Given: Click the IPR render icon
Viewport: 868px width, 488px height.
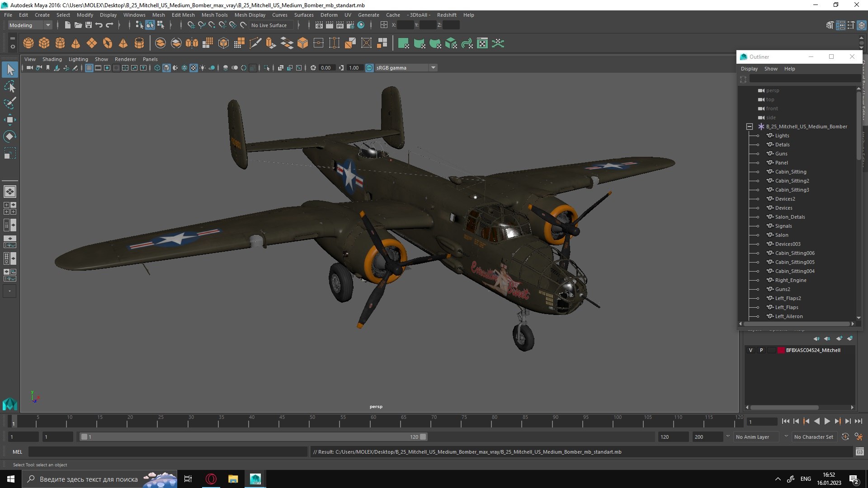Looking at the screenshot, I should pyautogui.click(x=340, y=25).
